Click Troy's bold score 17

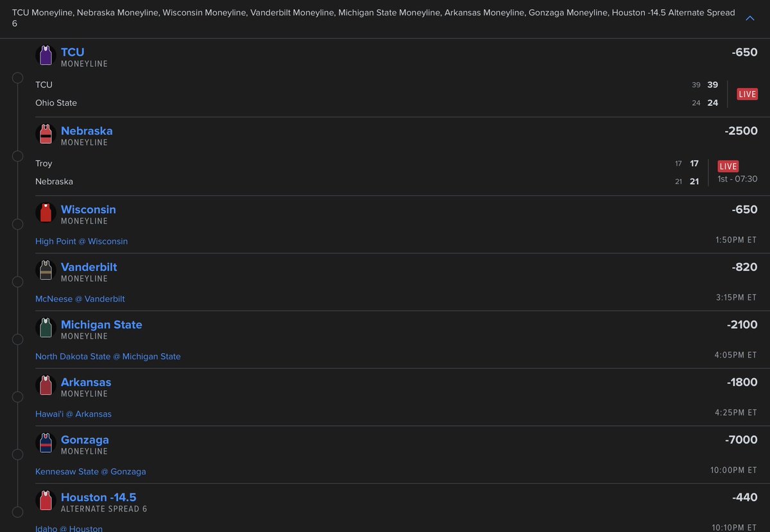[x=694, y=164]
